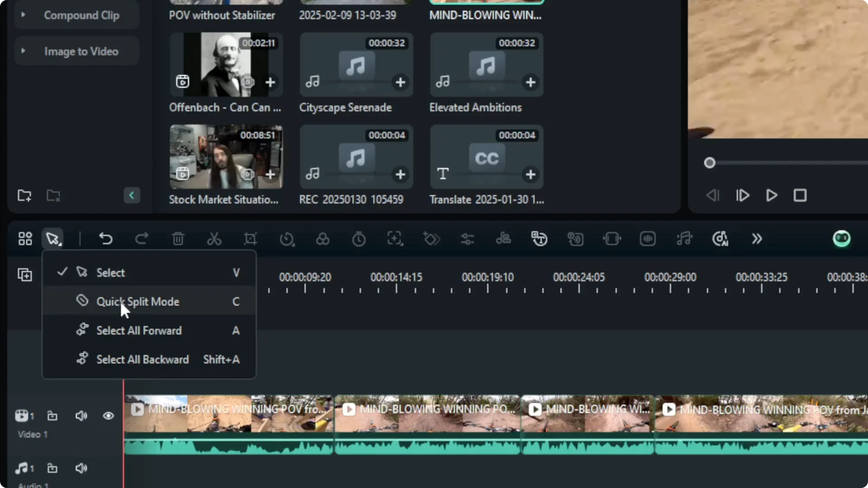The image size is (868, 488).
Task: Mute the Video 1 track speaker
Action: pyautogui.click(x=81, y=416)
